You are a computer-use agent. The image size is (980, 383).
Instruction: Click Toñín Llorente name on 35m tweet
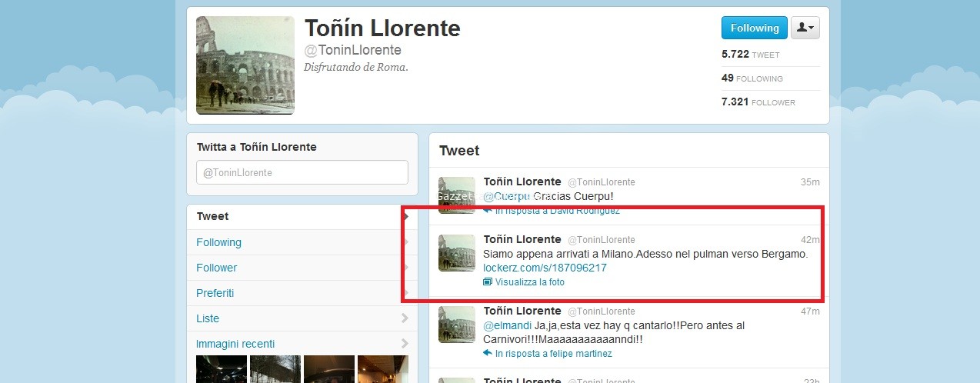pyautogui.click(x=522, y=182)
